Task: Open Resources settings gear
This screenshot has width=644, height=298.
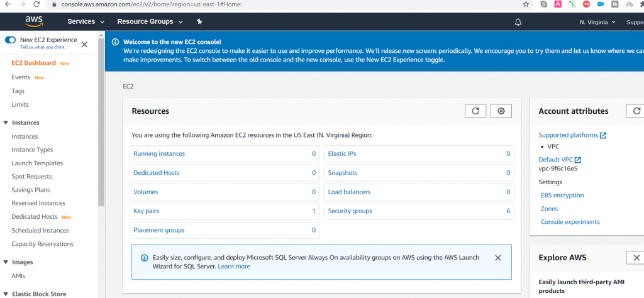Action: (x=501, y=111)
